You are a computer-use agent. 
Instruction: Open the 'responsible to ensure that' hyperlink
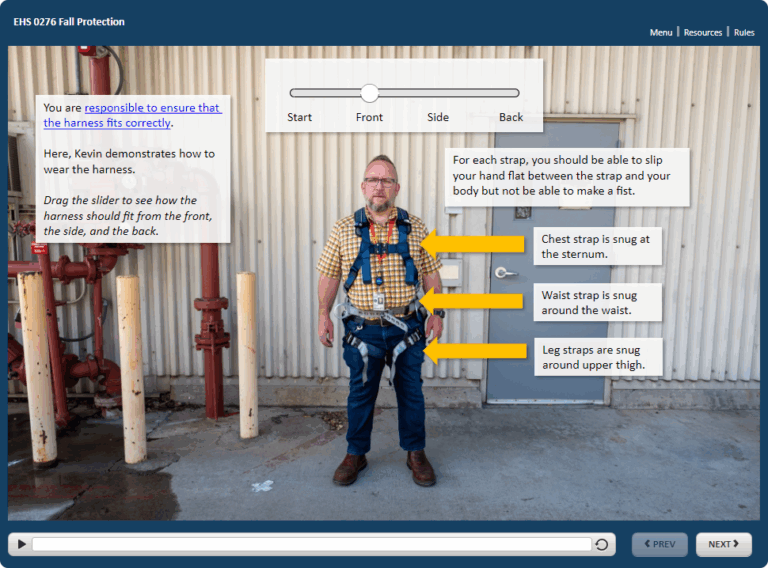click(x=132, y=115)
